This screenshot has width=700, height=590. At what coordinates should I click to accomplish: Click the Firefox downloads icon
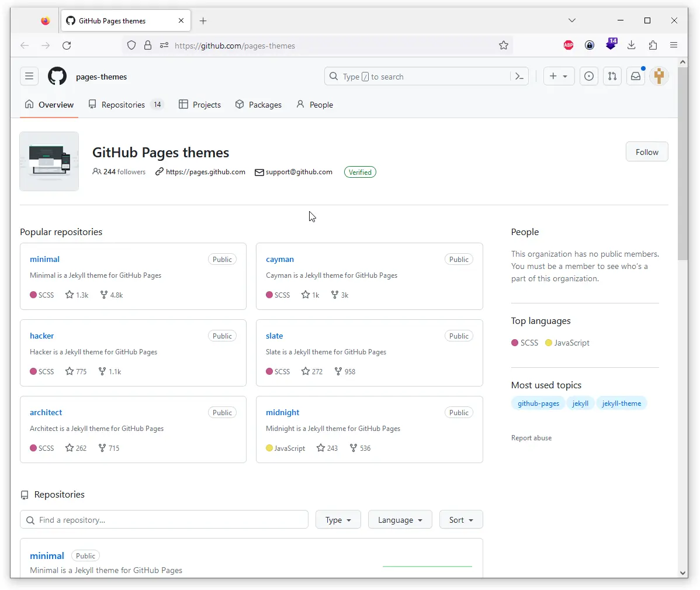click(632, 46)
